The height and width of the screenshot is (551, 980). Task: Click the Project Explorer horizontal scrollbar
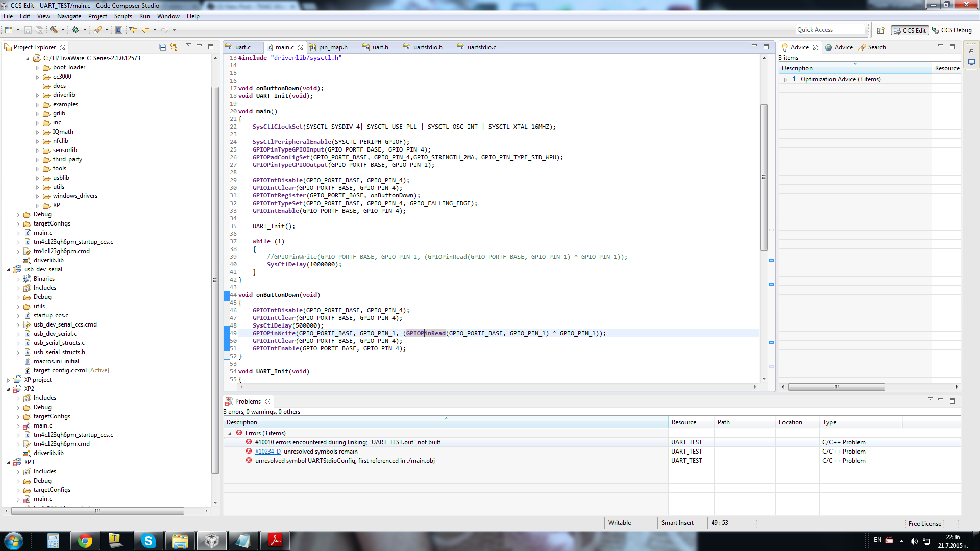(x=97, y=511)
